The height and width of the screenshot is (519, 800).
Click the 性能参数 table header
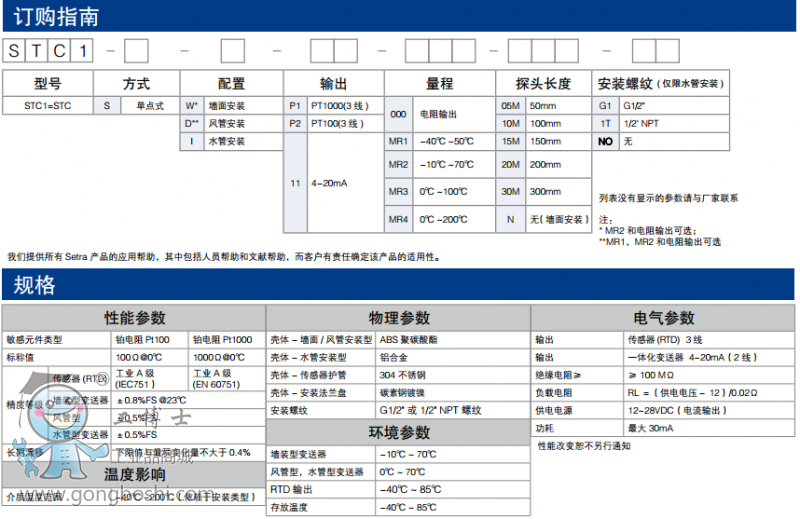pyautogui.click(x=134, y=318)
